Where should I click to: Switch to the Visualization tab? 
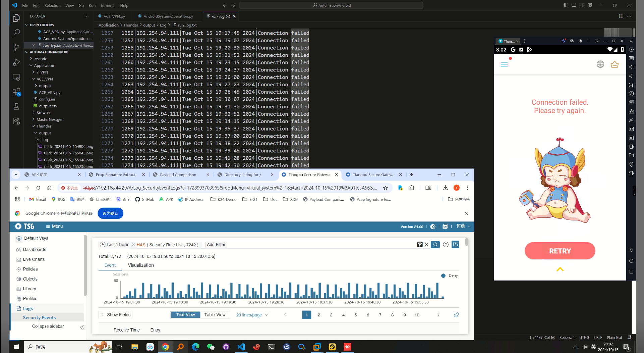tap(141, 265)
